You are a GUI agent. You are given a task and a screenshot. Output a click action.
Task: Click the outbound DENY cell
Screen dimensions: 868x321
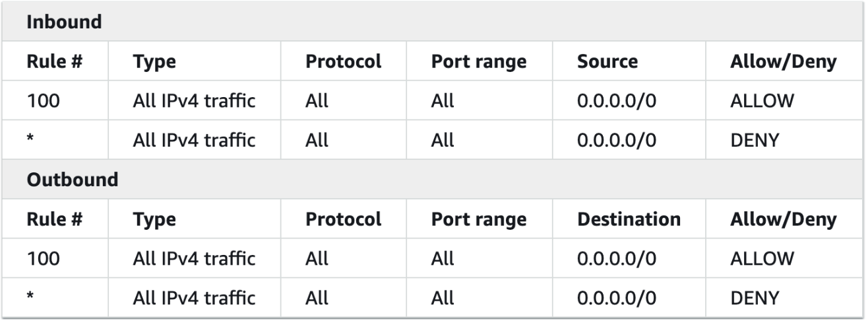click(755, 298)
